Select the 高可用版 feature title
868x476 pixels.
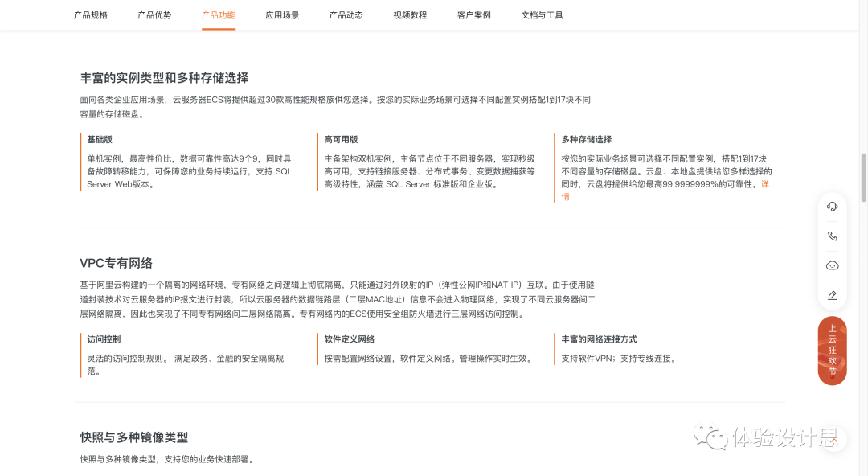pyautogui.click(x=341, y=140)
